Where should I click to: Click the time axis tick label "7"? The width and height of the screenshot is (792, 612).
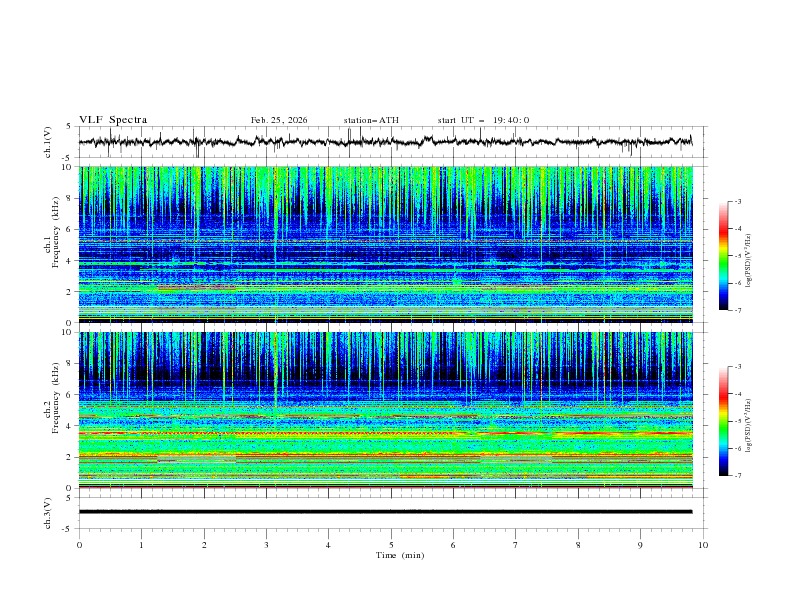coord(516,545)
